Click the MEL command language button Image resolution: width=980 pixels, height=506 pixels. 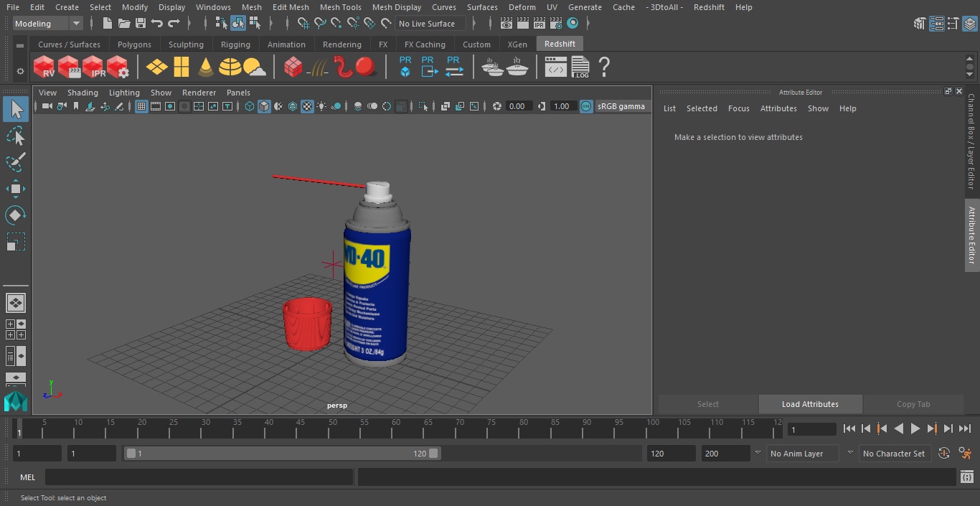tap(28, 477)
